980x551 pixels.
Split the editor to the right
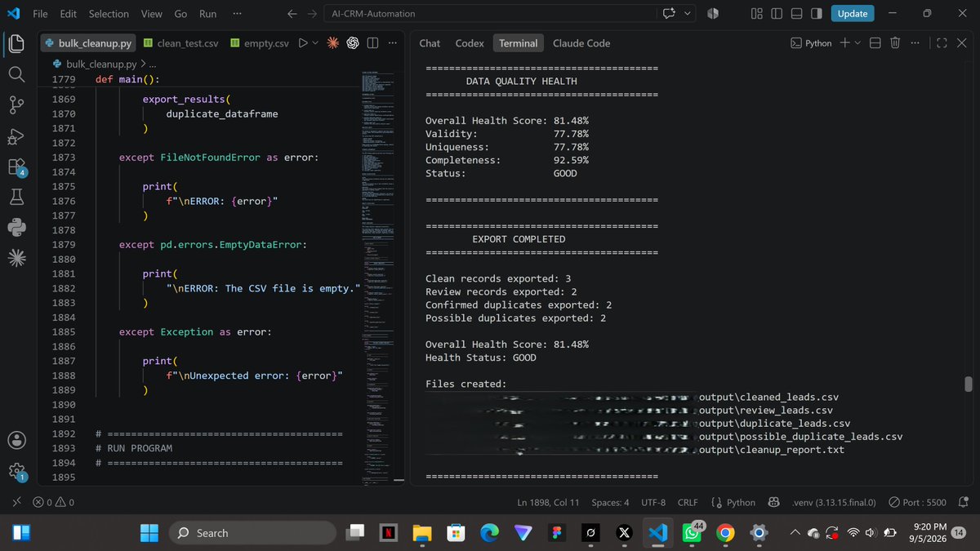coord(372,43)
